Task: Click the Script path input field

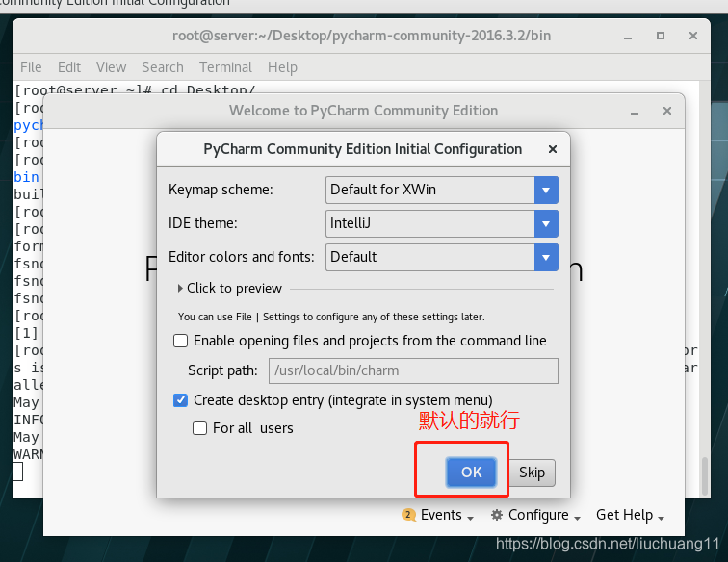Action: pyautogui.click(x=413, y=370)
